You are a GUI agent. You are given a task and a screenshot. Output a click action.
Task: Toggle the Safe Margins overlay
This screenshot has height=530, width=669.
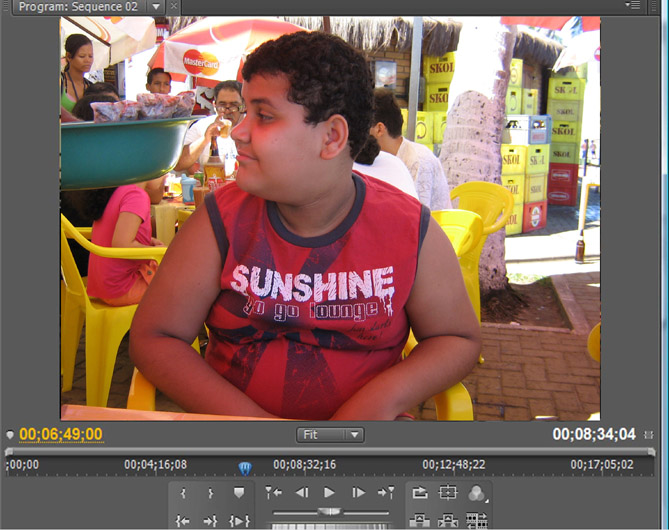[448, 493]
